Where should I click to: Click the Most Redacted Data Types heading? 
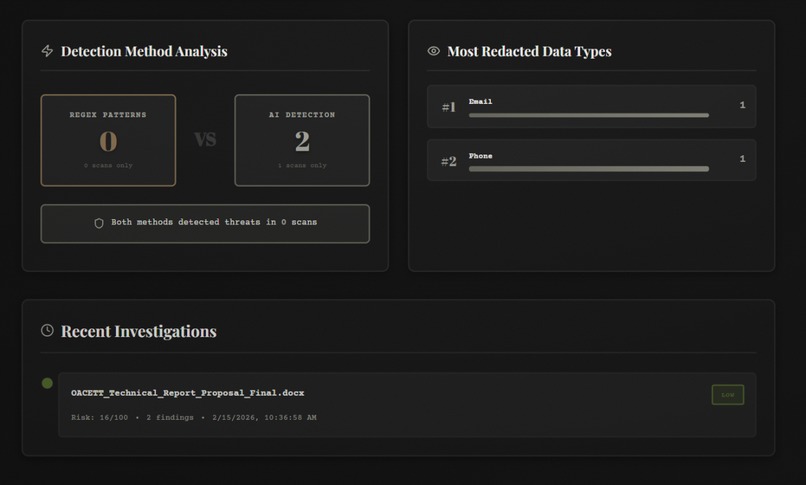(x=529, y=51)
